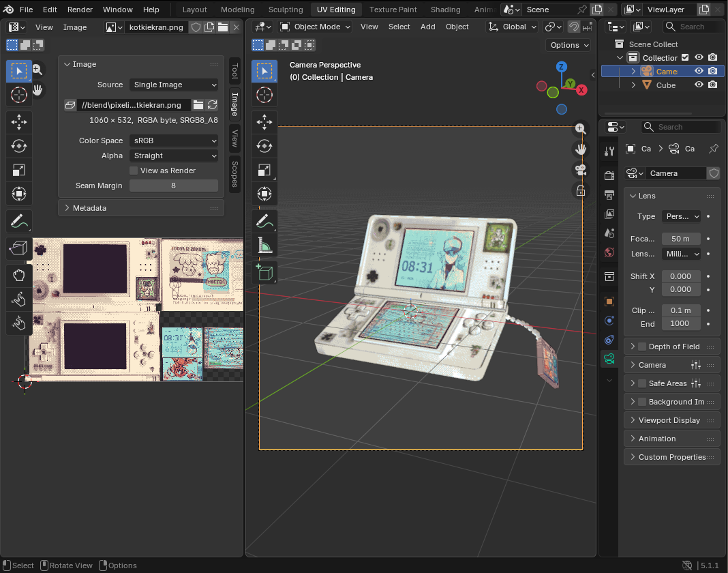The width and height of the screenshot is (728, 573).
Task: Disable Cube in renders via camera icon
Action: (x=713, y=85)
